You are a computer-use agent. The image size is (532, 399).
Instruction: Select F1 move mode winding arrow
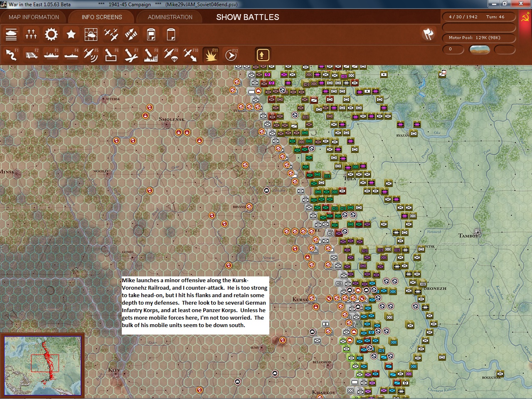tap(11, 55)
